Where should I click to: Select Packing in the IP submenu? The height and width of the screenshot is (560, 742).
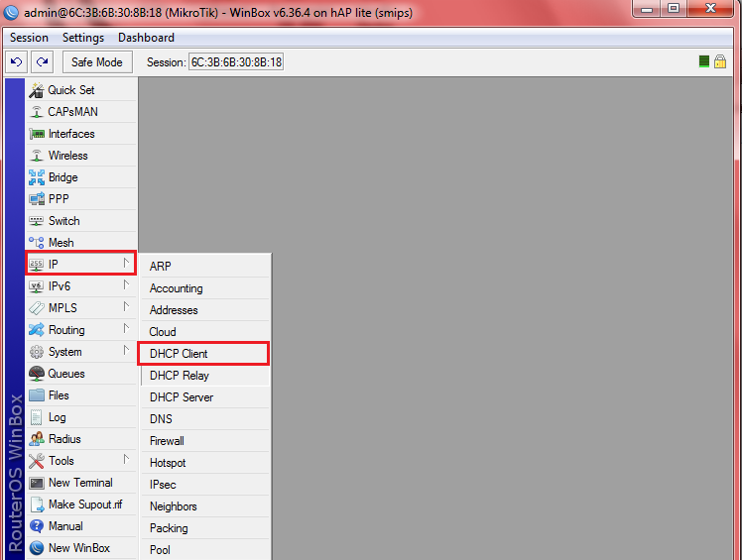(205, 528)
